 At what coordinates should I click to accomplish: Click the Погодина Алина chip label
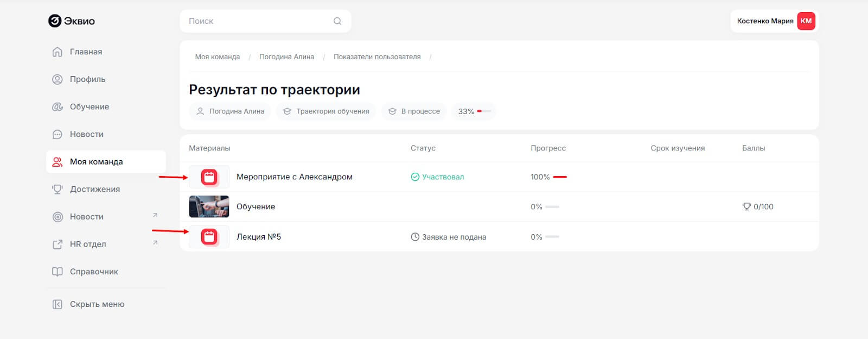click(x=237, y=111)
